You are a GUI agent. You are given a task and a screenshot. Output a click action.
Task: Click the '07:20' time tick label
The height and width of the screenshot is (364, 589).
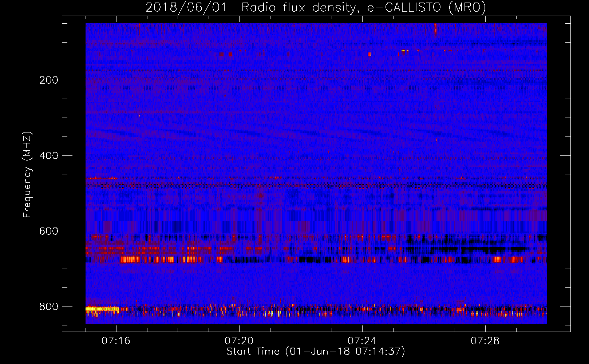click(239, 341)
